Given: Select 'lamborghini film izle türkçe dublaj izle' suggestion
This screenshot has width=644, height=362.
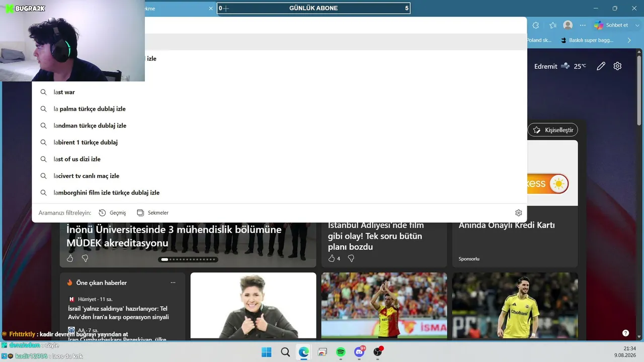Looking at the screenshot, I should (x=279, y=193).
